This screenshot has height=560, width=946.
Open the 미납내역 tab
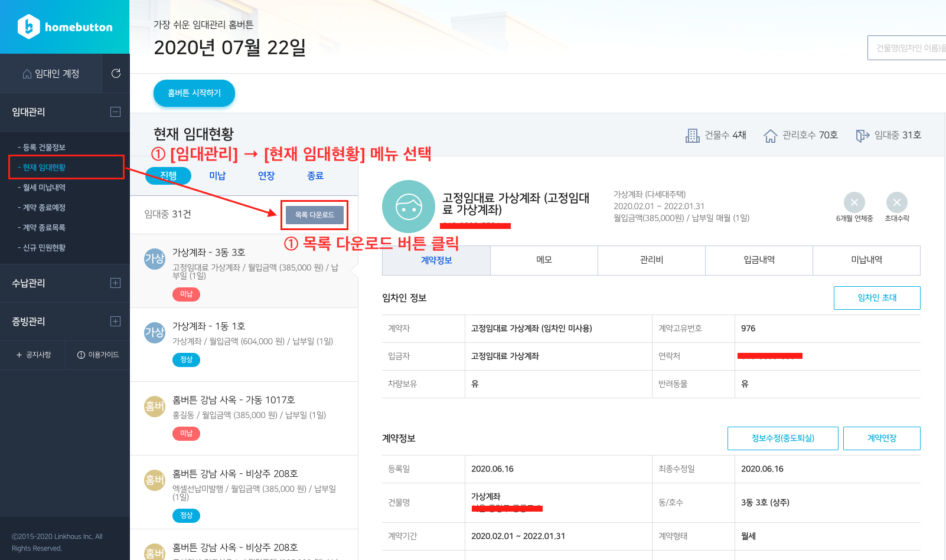click(x=867, y=260)
